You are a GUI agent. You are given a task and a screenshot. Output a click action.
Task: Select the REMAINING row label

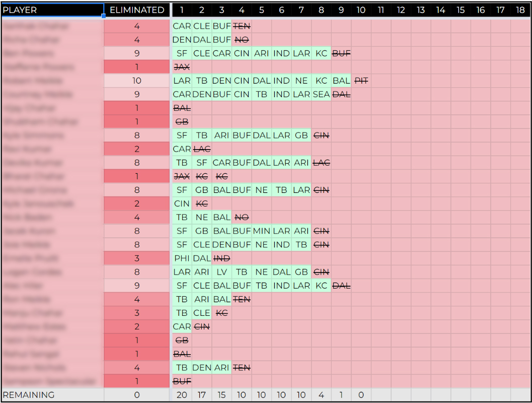click(52, 395)
